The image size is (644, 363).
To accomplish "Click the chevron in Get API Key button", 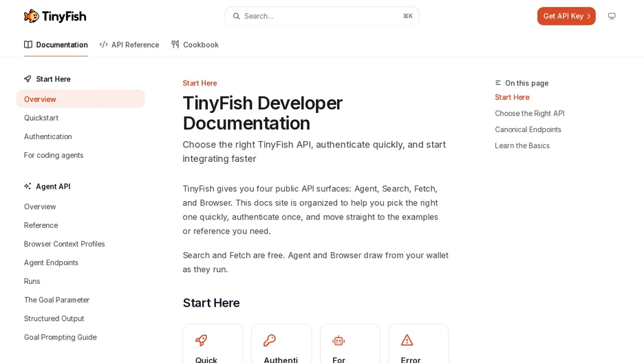I will (588, 16).
